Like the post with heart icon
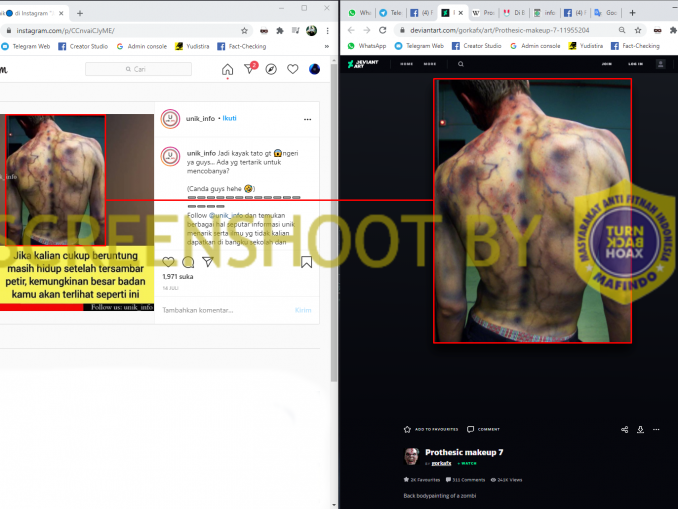This screenshot has height=509, width=678. (168, 262)
